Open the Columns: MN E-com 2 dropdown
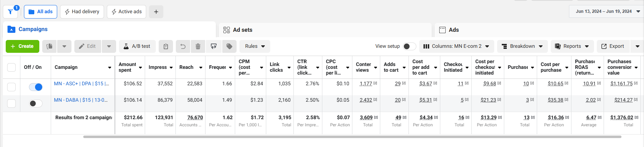This screenshot has height=147, width=644. tap(457, 46)
